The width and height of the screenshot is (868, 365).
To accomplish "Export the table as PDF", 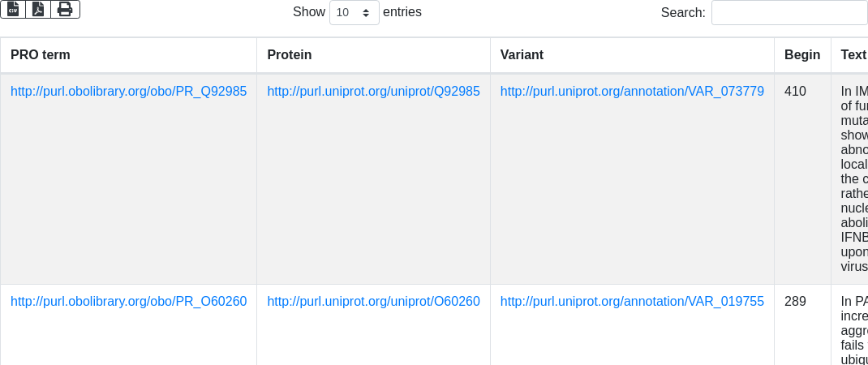I will pyautogui.click(x=38, y=9).
